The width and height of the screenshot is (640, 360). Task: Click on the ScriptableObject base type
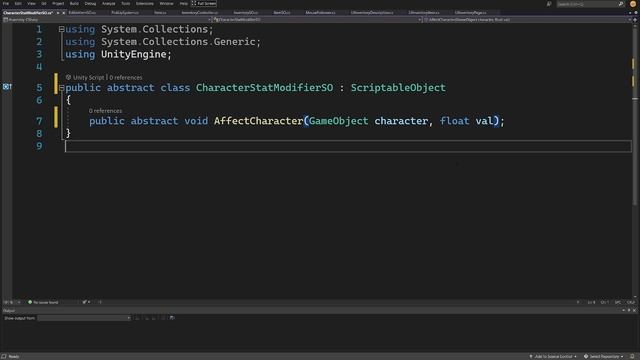398,87
